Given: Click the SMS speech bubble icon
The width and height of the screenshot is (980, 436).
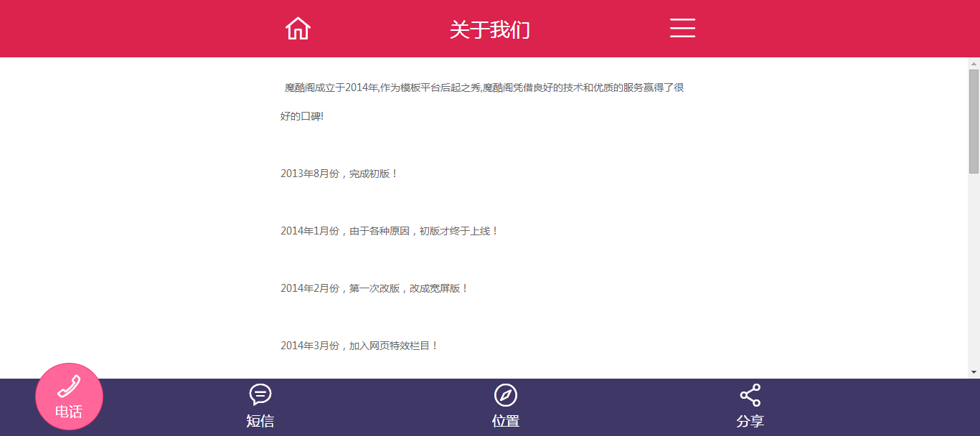Looking at the screenshot, I should [x=260, y=395].
